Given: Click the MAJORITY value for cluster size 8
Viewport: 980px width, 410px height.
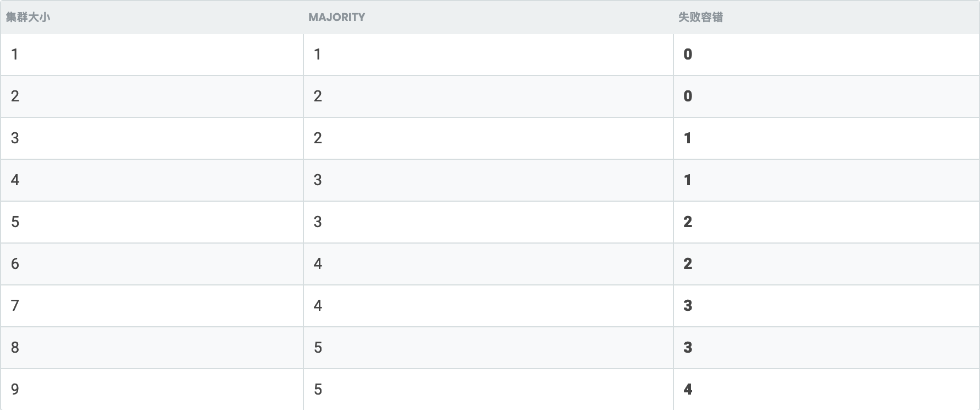Looking at the screenshot, I should coord(318,348).
